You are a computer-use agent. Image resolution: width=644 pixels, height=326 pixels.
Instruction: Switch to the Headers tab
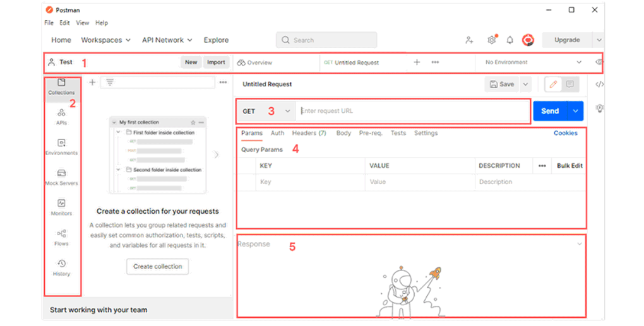(x=309, y=133)
